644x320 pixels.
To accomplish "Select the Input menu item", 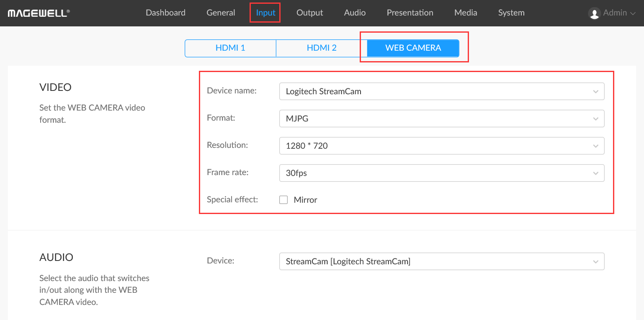I will (265, 13).
